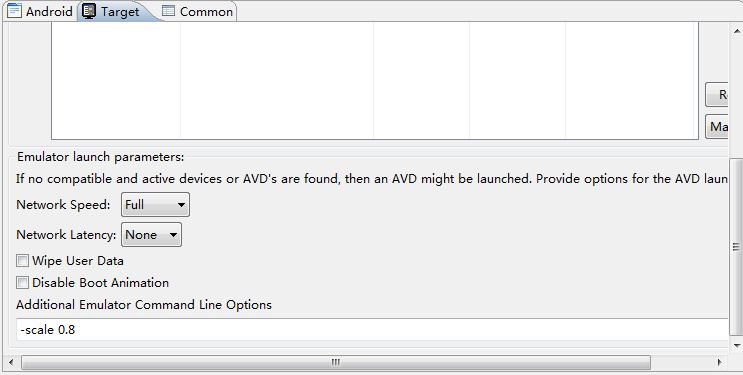Click the Additional Emulator Command Line Options field
The width and height of the screenshot is (743, 375).
tap(372, 329)
